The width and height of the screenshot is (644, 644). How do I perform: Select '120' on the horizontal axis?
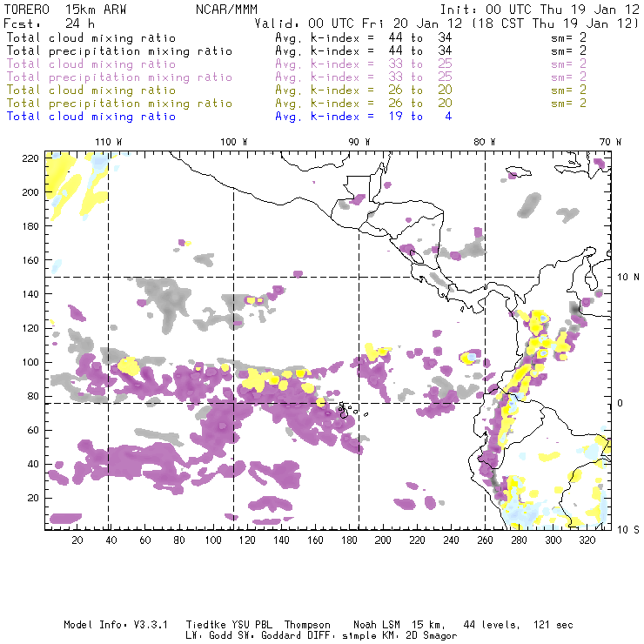point(247,540)
